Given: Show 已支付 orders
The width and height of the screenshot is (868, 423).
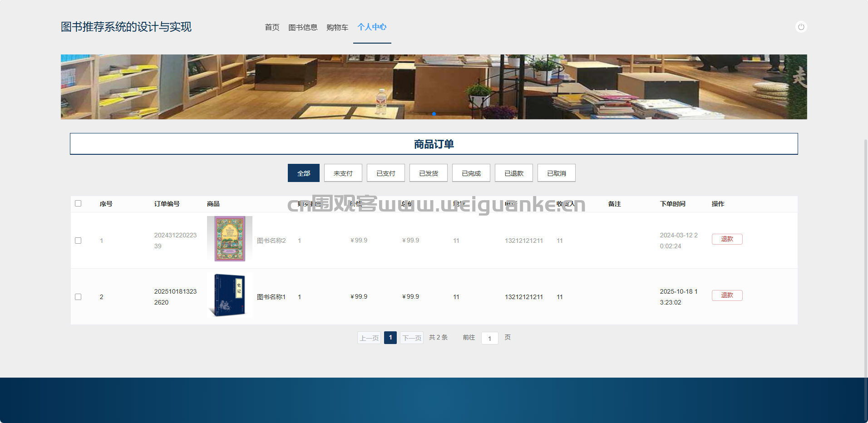Looking at the screenshot, I should coord(385,173).
